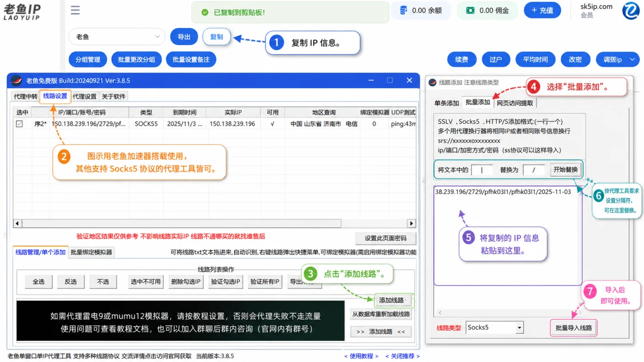644x362 pixels.
Task: Open 分组管理
Action: [x=88, y=59]
